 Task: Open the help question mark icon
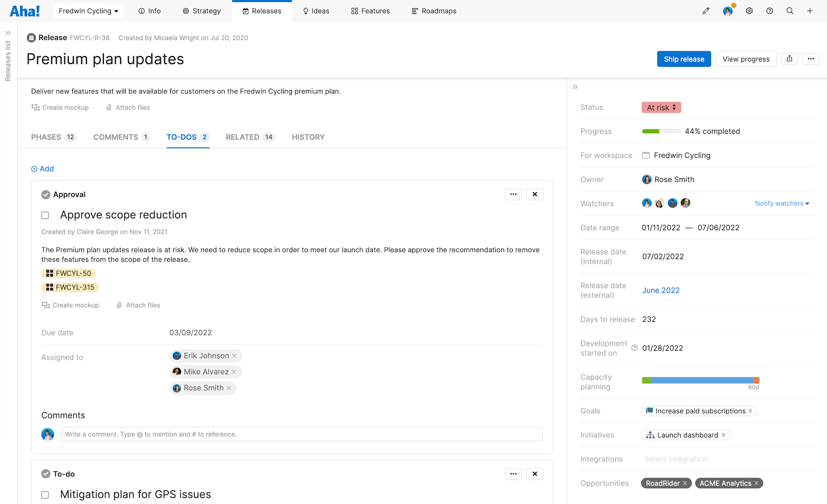(x=770, y=11)
